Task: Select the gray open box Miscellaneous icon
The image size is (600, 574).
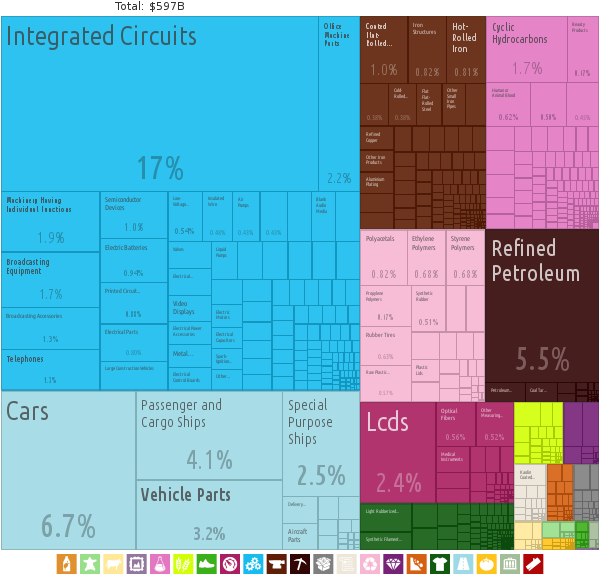Action: coord(323,564)
